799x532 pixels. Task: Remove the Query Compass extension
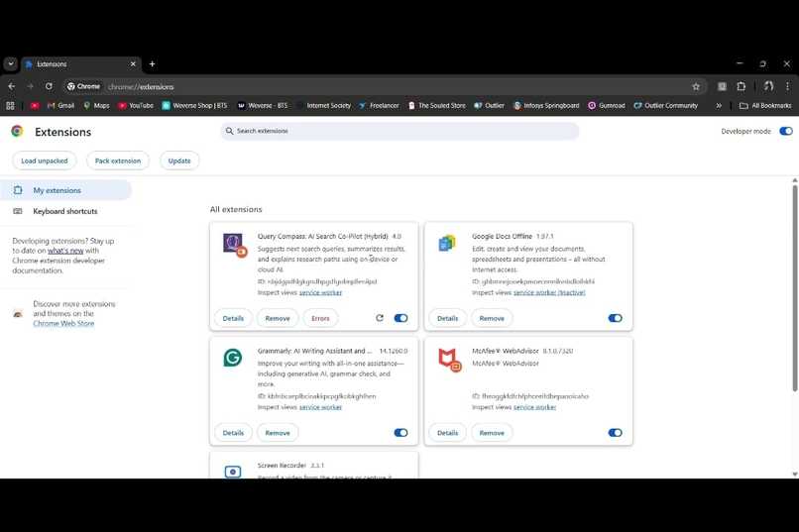pyautogui.click(x=278, y=318)
